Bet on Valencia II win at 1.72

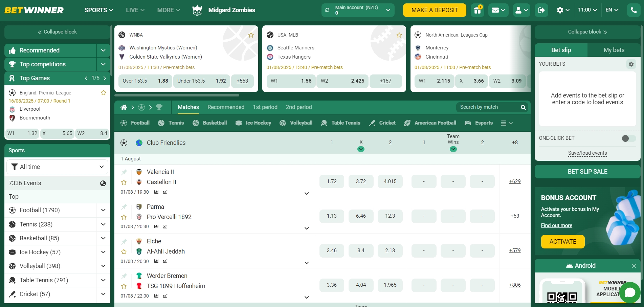pyautogui.click(x=332, y=181)
